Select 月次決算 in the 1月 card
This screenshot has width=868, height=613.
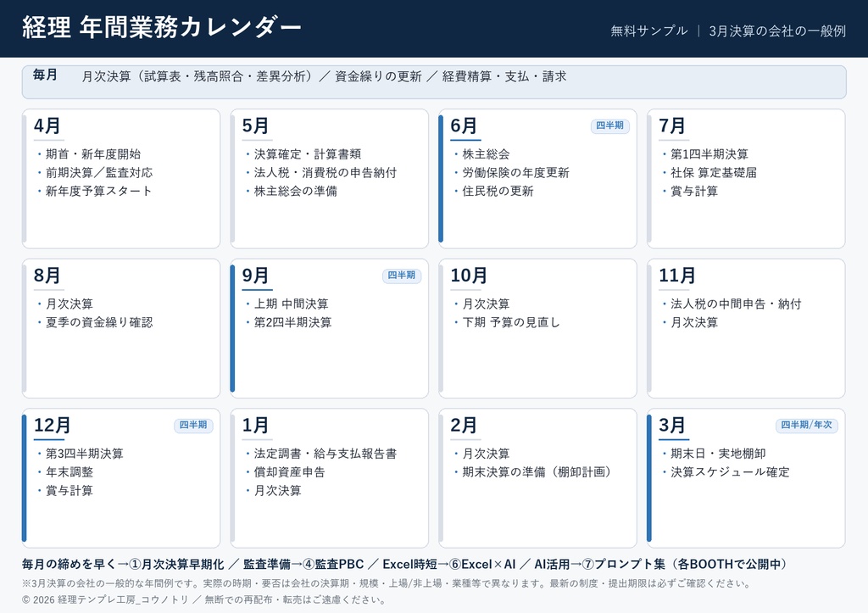click(278, 490)
